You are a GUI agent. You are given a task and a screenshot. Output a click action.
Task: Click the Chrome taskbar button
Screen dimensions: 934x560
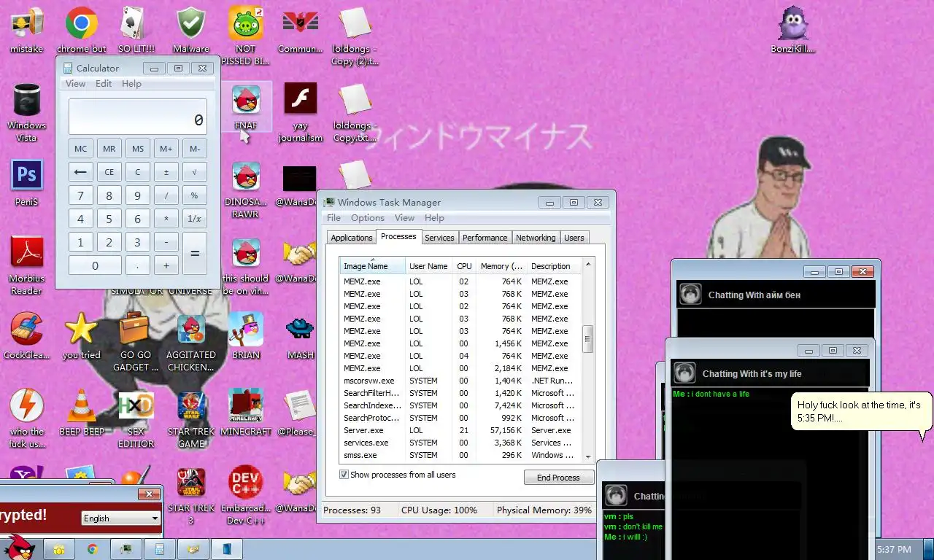(x=93, y=549)
